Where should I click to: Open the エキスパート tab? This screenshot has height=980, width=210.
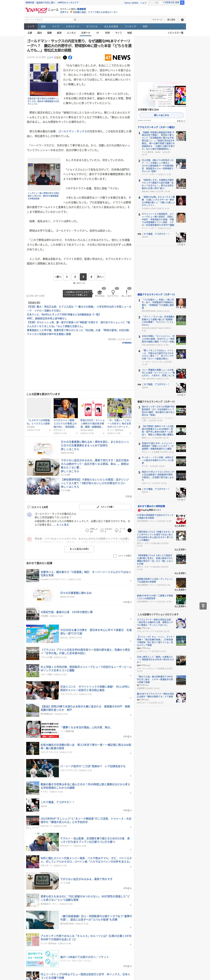(72, 27)
